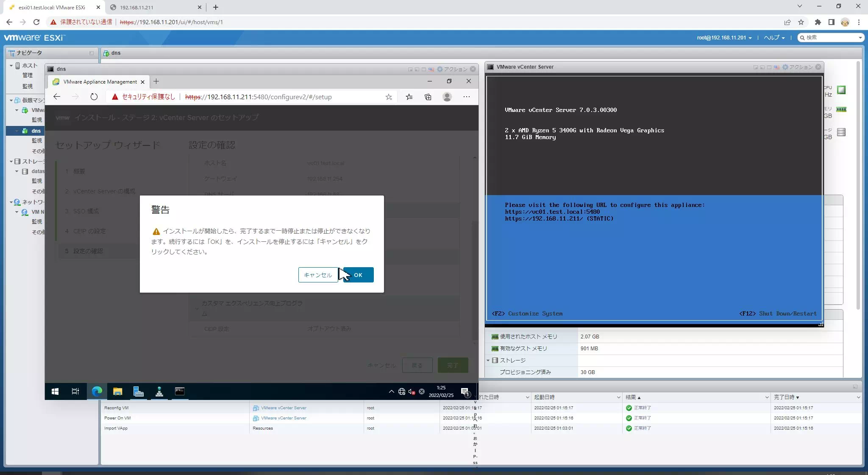Image resolution: width=868 pixels, height=475 pixels.
Task: Click OK in the warning dialog
Action: click(x=358, y=275)
